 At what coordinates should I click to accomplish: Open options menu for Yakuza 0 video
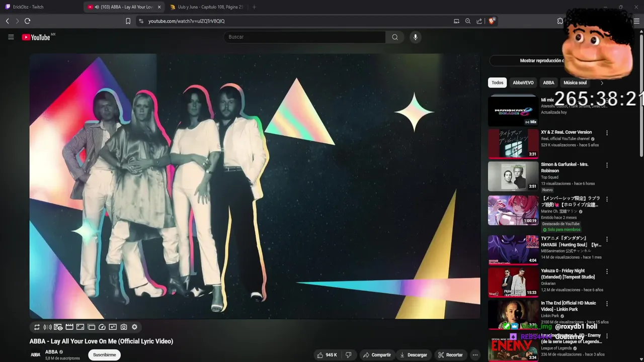click(607, 271)
